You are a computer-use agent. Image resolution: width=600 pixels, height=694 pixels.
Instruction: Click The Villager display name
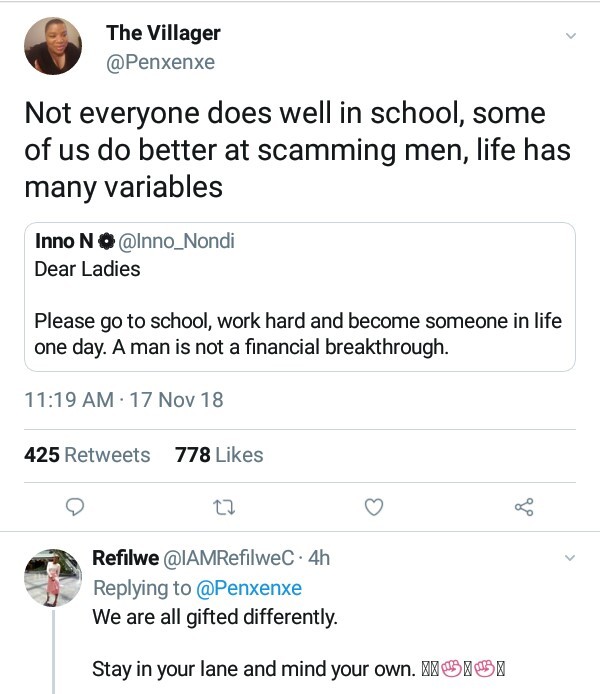163,33
